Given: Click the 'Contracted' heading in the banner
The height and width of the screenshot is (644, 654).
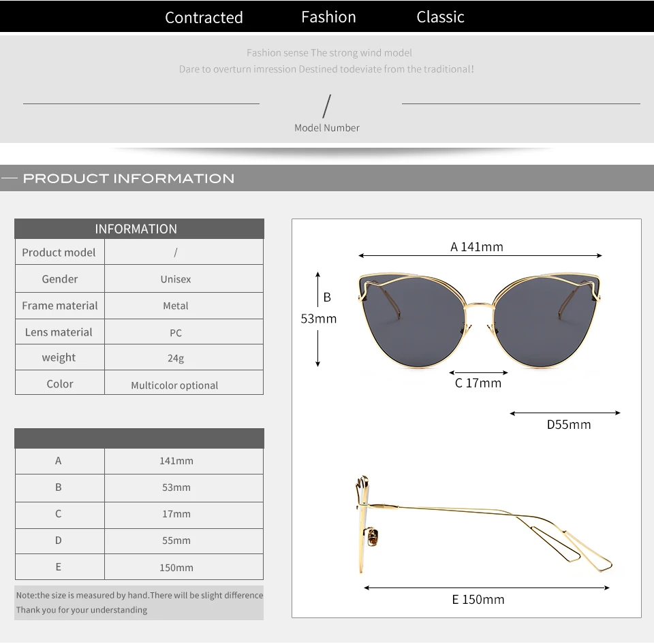Looking at the screenshot, I should pos(204,18).
